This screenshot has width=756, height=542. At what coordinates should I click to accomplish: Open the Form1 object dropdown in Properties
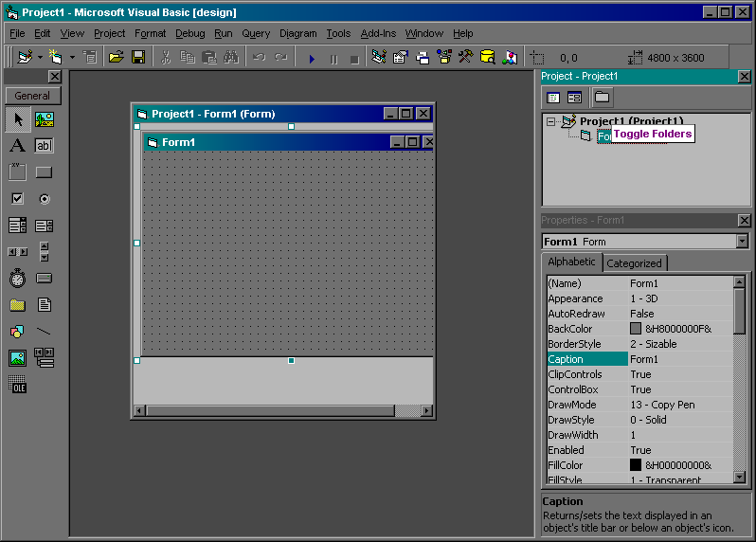coord(743,241)
